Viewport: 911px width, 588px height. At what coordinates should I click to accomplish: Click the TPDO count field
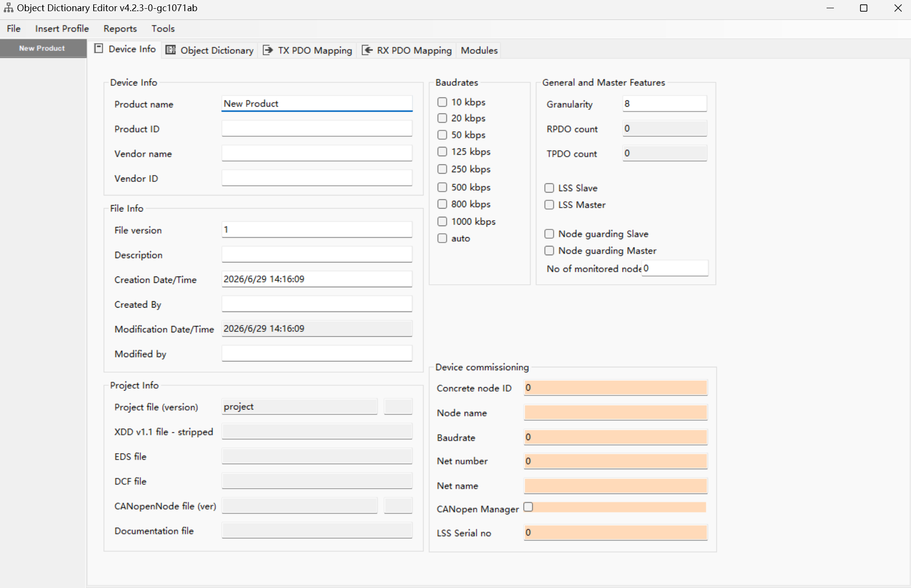(x=665, y=153)
